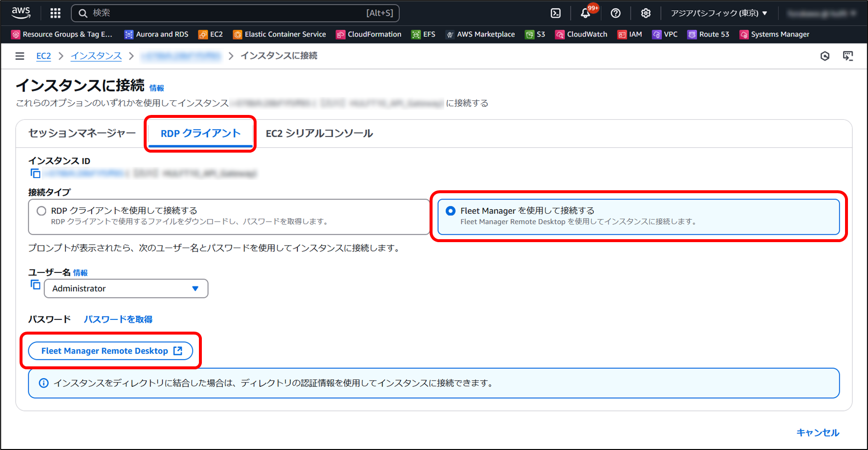Open the services grid menu
The width and height of the screenshot is (868, 450).
[56, 13]
